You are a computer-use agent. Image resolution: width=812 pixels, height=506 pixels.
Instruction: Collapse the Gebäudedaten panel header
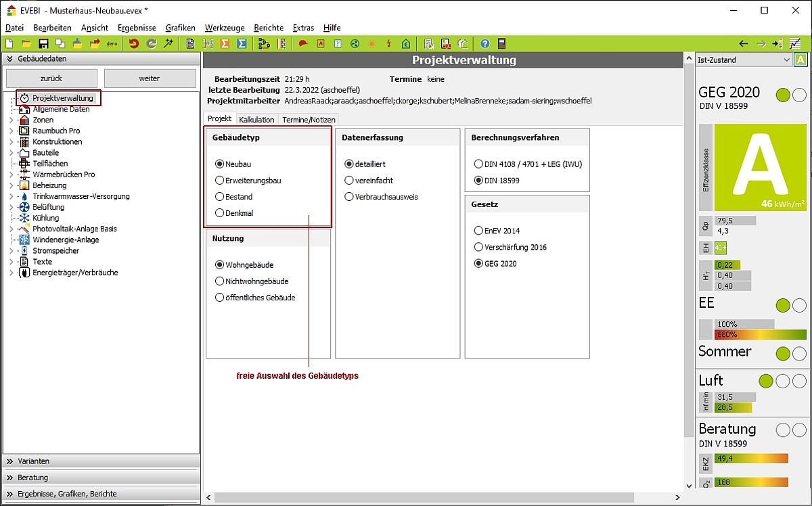tap(101, 59)
